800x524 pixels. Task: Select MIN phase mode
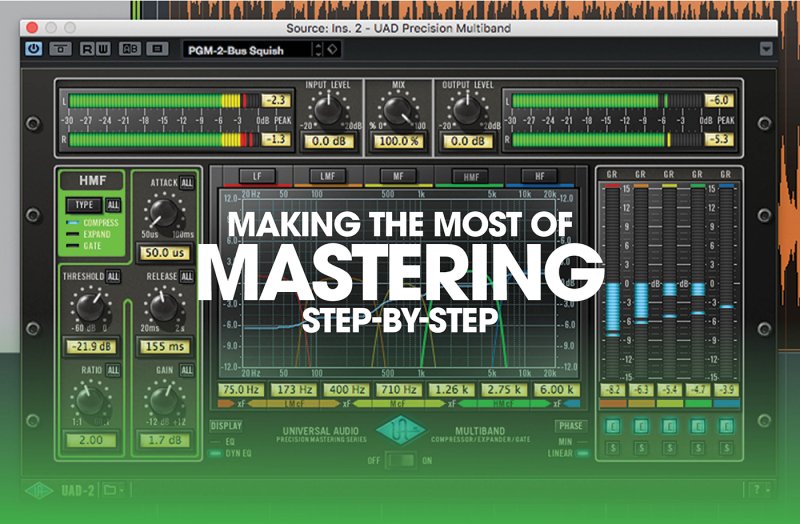(x=571, y=441)
